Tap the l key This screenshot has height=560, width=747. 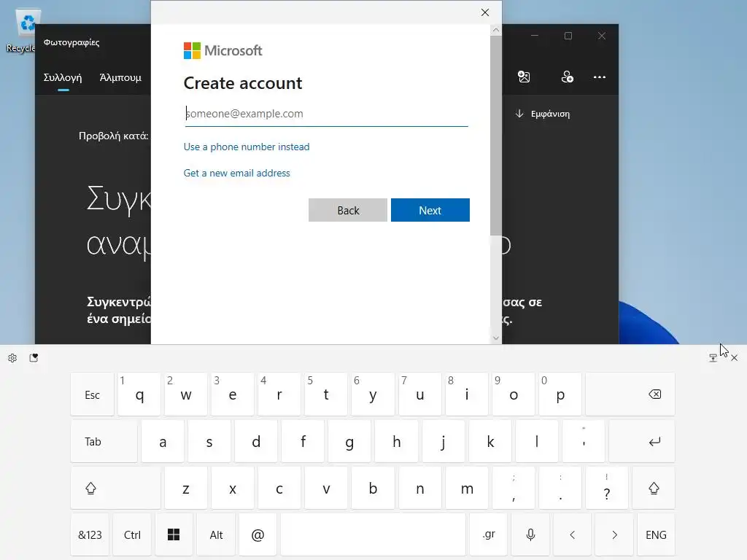pos(537,441)
